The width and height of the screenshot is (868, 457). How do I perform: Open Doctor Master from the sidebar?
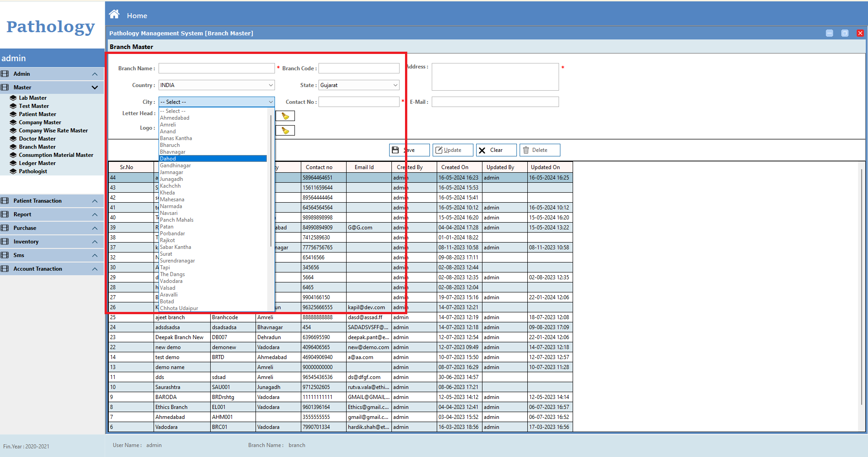[x=37, y=139]
